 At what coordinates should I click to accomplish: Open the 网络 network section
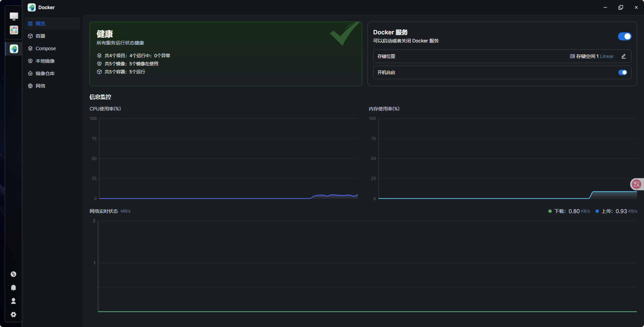click(x=40, y=86)
